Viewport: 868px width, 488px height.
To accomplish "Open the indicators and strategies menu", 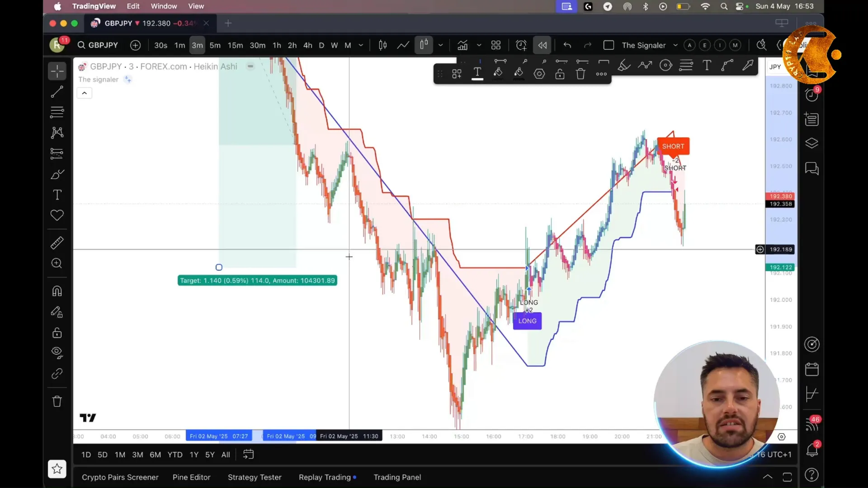I will pos(462,45).
